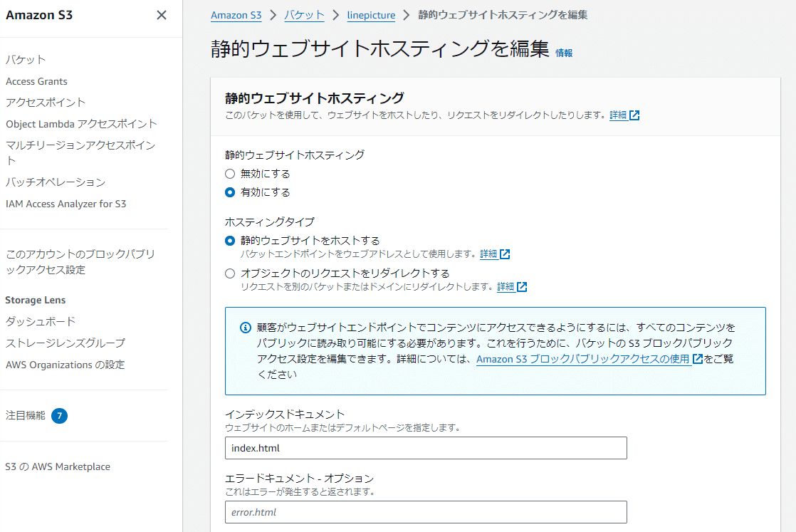Open このアカウントのブロックパブリックアクセス設定
The image size is (796, 532).
pyautogui.click(x=80, y=262)
